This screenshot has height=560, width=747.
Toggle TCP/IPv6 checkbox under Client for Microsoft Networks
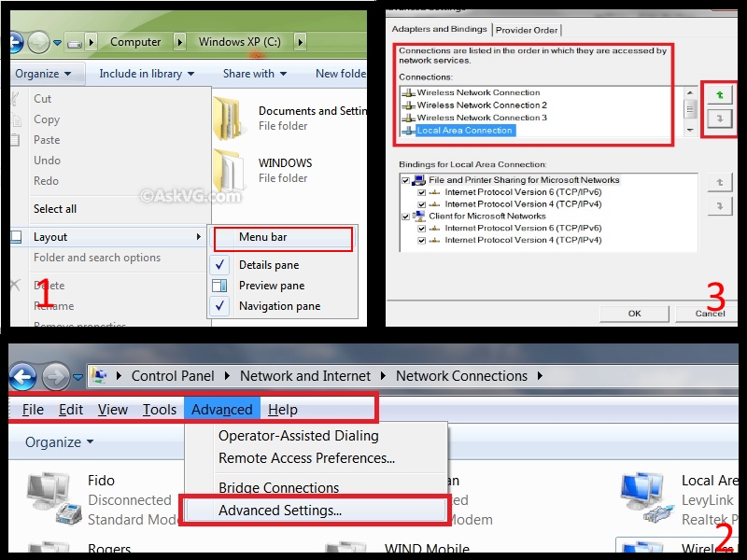[422, 229]
